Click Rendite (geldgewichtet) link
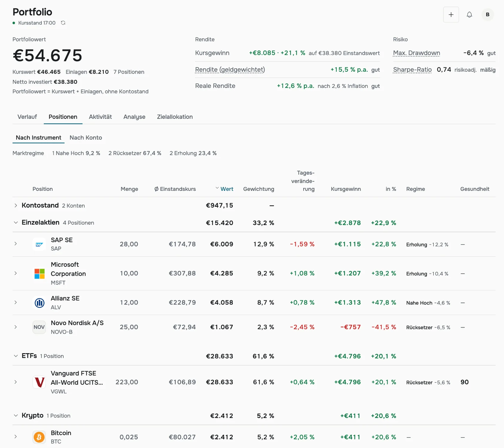504x448 pixels. [x=230, y=70]
